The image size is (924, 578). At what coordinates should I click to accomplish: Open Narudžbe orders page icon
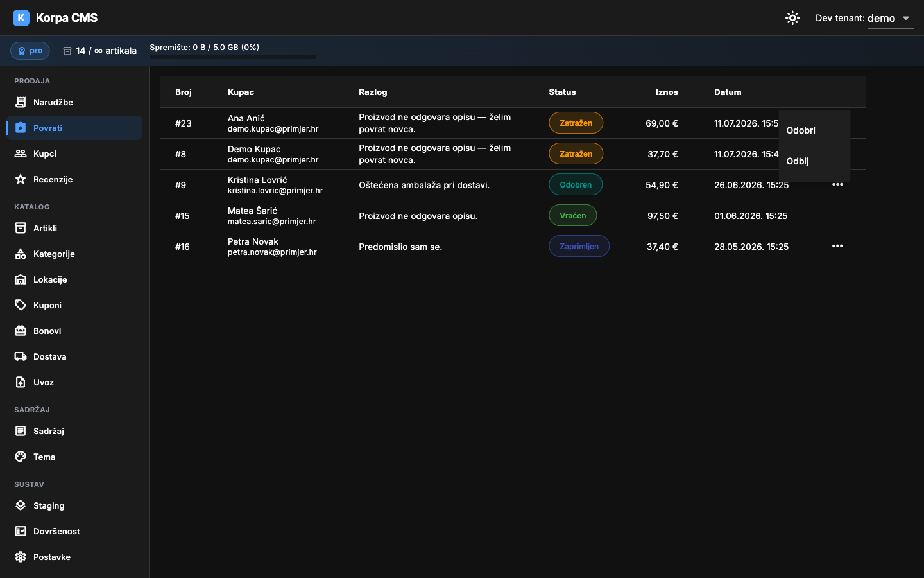tap(21, 102)
